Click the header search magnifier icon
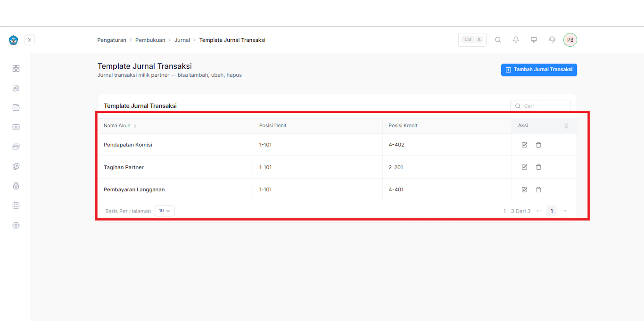Viewport: 644px width, 321px height. click(x=498, y=40)
